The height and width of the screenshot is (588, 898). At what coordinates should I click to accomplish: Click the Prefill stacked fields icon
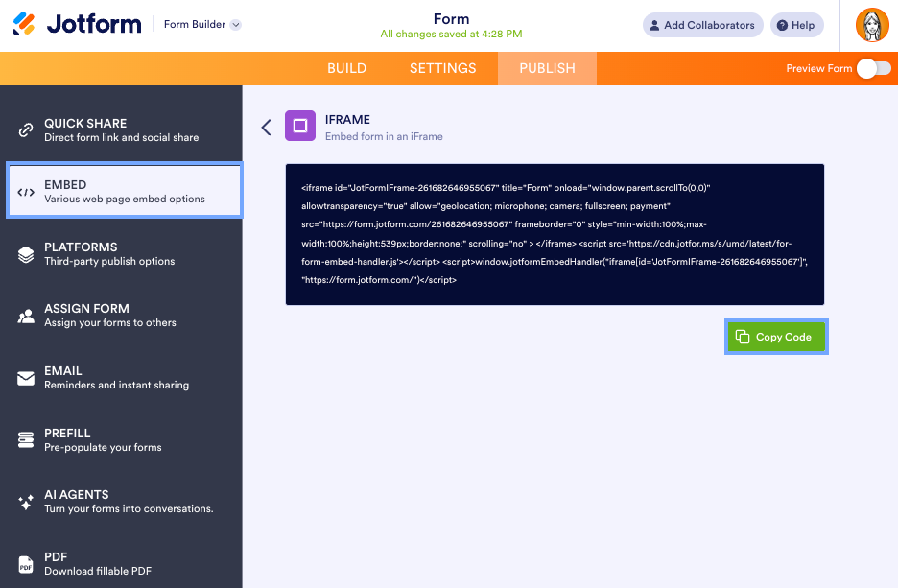[x=26, y=439]
